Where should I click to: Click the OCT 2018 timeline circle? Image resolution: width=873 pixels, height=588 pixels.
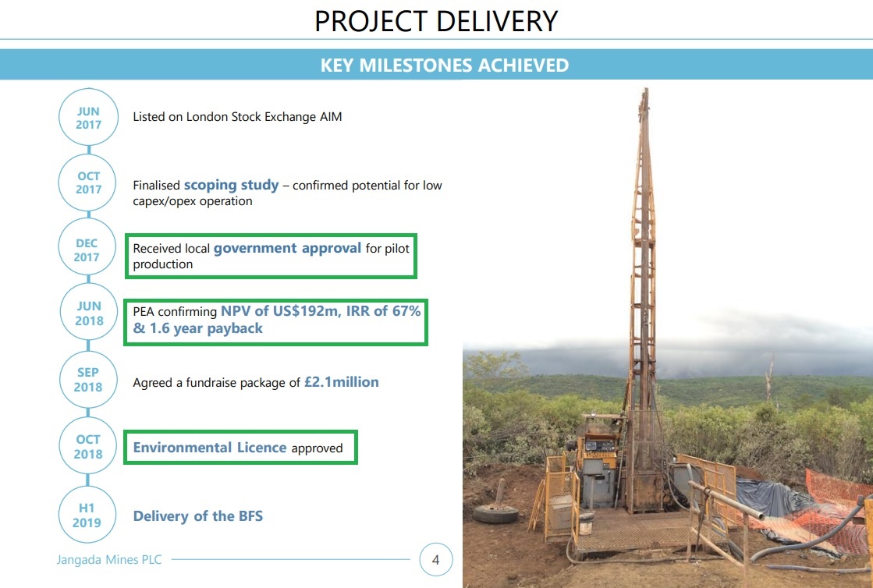(88, 445)
